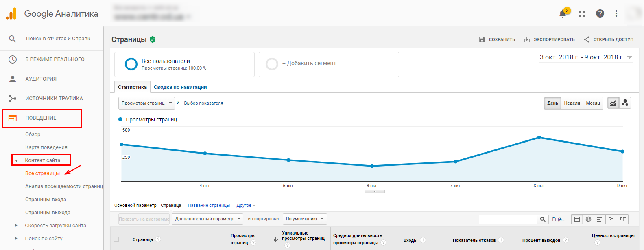
Task: Click the Все пользователи segment box
Action: coord(184,64)
